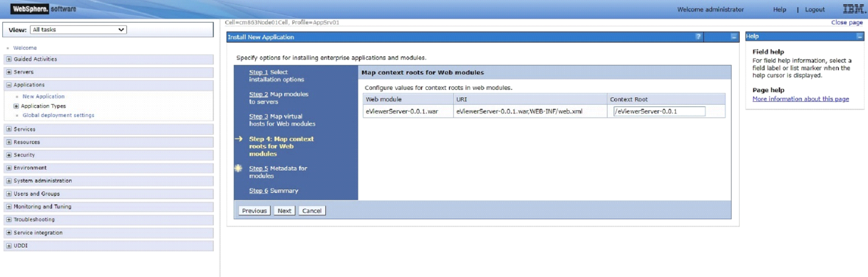Screen dimensions: 868x277
Task: Go to Step 1 Select installation options
Action: click(x=258, y=73)
